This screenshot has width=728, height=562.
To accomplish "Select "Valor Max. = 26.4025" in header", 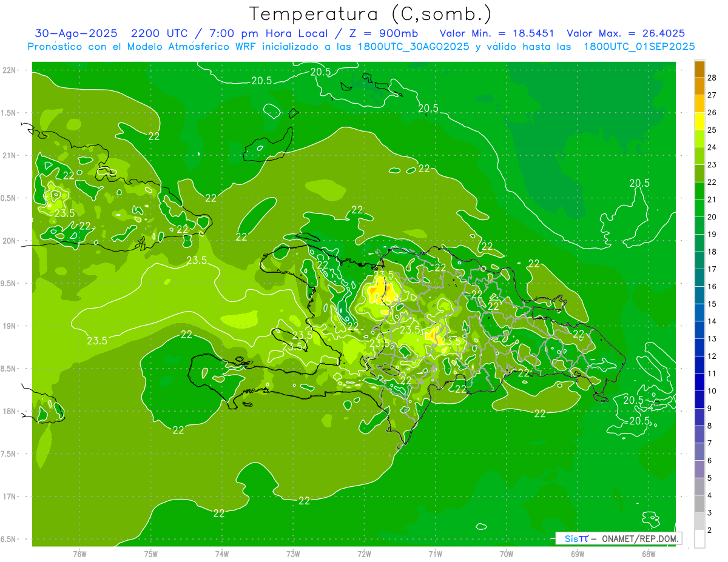I will (x=625, y=33).
